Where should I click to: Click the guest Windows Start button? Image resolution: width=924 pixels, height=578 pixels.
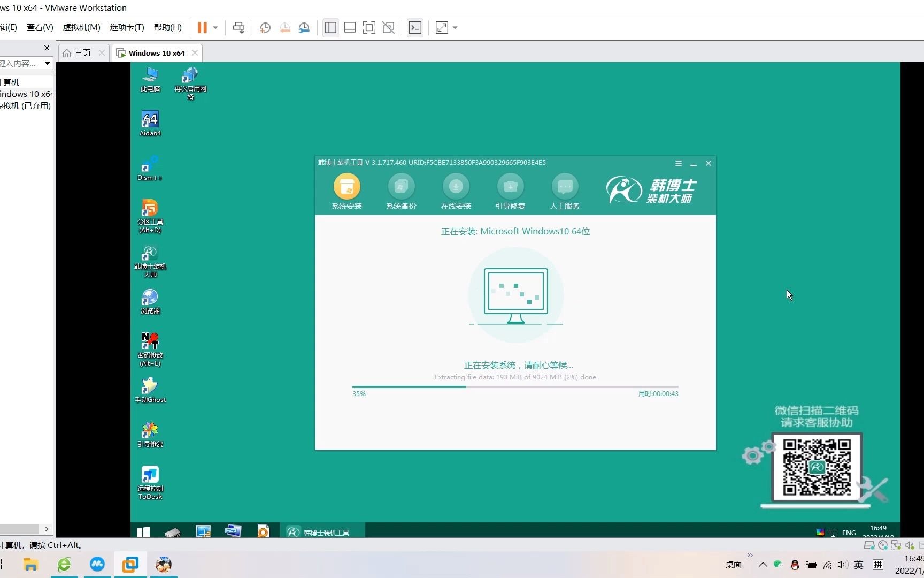(143, 531)
